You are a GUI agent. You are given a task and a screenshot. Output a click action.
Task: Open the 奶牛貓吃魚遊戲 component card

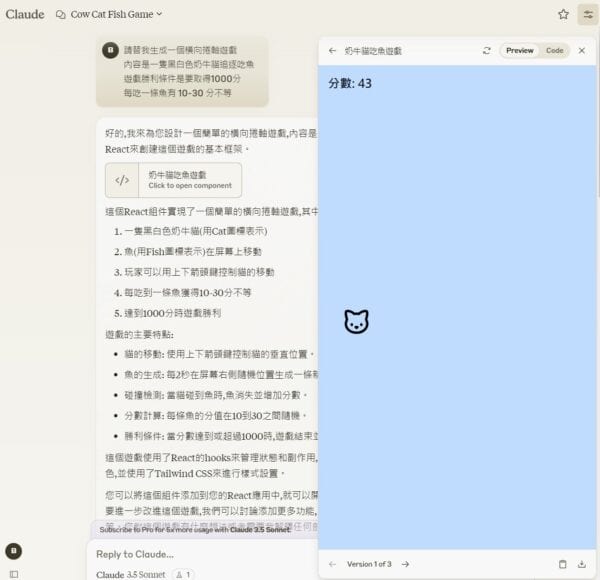(x=173, y=180)
